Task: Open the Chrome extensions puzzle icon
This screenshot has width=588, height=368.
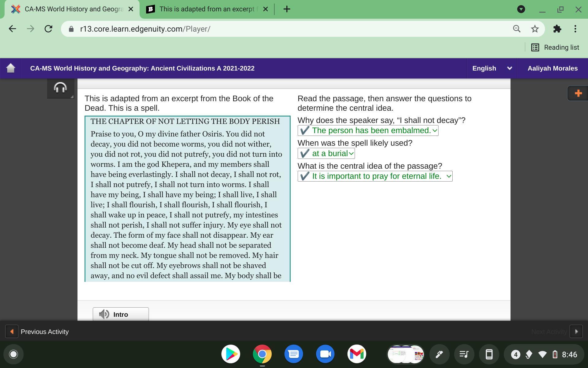Action: tap(557, 29)
